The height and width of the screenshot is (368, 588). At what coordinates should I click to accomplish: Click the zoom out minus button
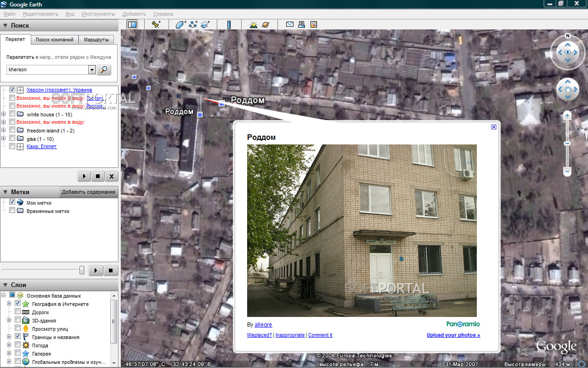[567, 172]
